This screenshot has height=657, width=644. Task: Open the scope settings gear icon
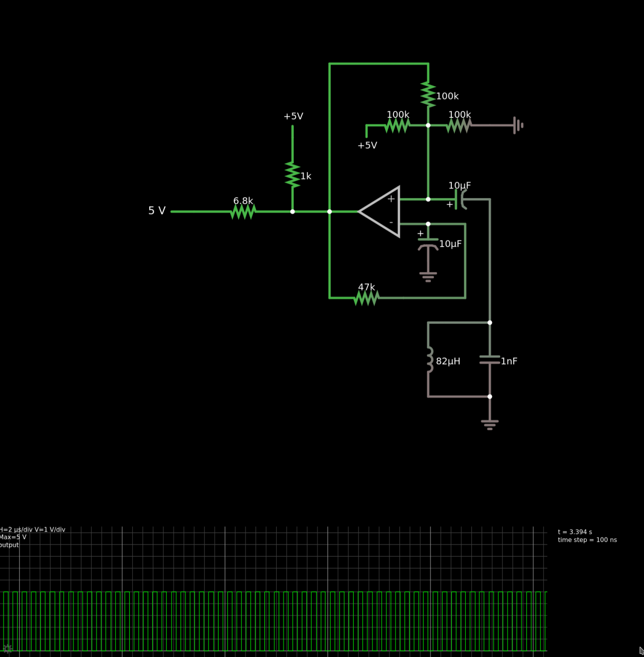(x=7, y=648)
